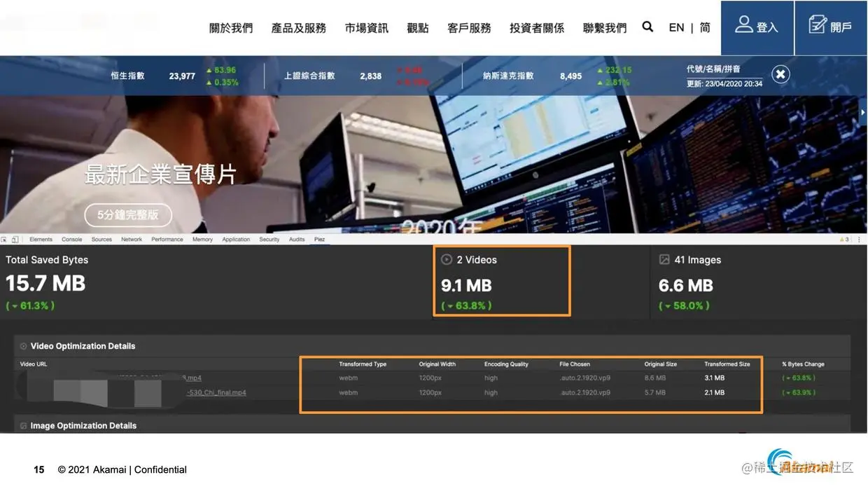868x489 pixels.
Task: Open 聯繫我們 menu
Action: (605, 28)
